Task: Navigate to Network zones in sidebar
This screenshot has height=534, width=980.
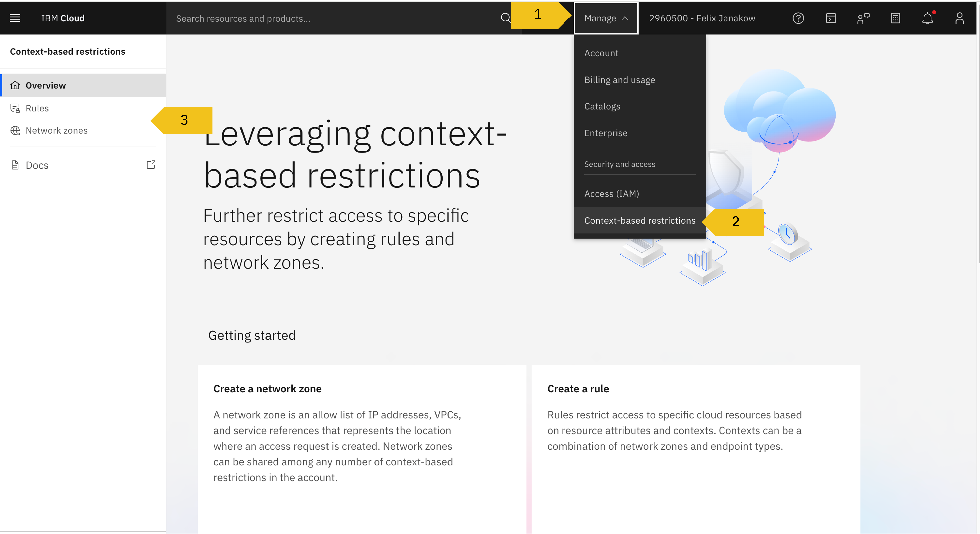Action: click(x=56, y=131)
